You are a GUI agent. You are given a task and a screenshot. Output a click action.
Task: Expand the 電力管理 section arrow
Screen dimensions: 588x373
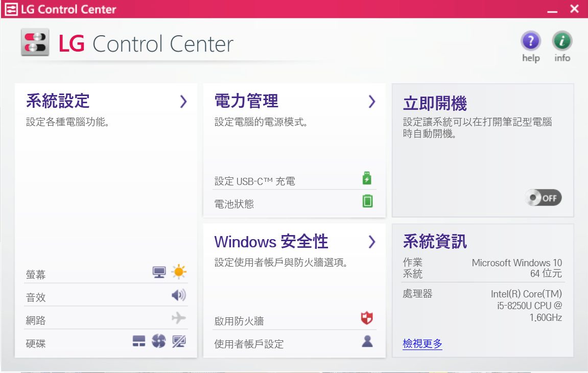[x=372, y=102]
